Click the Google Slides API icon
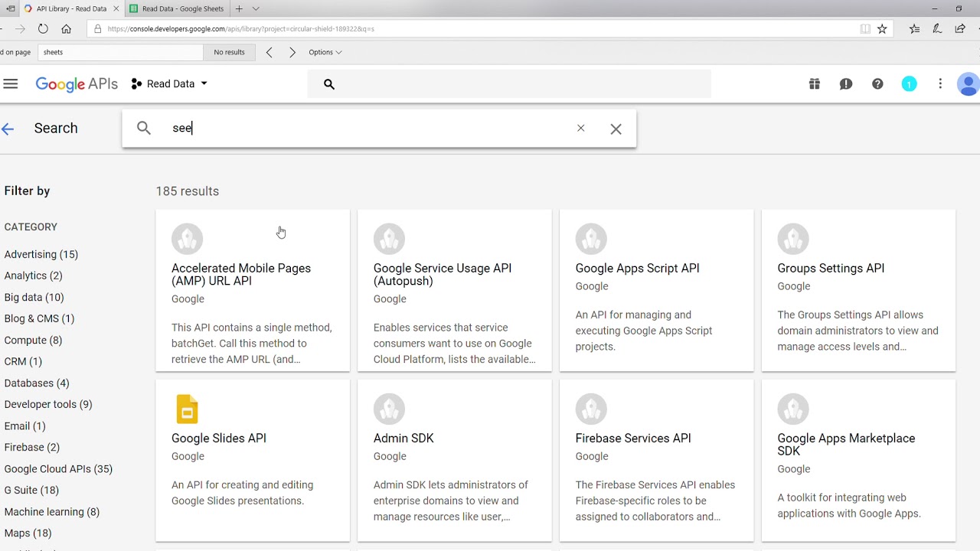The height and width of the screenshot is (551, 980). (x=187, y=409)
